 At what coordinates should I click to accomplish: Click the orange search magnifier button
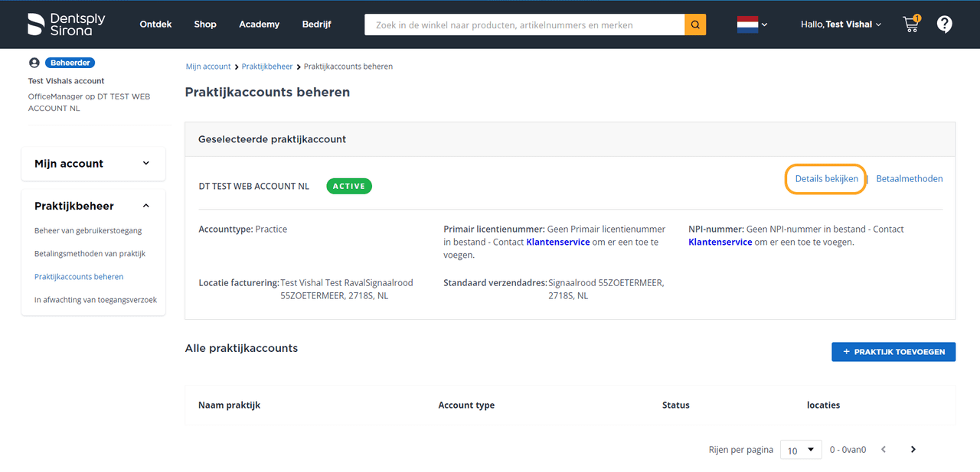click(695, 24)
